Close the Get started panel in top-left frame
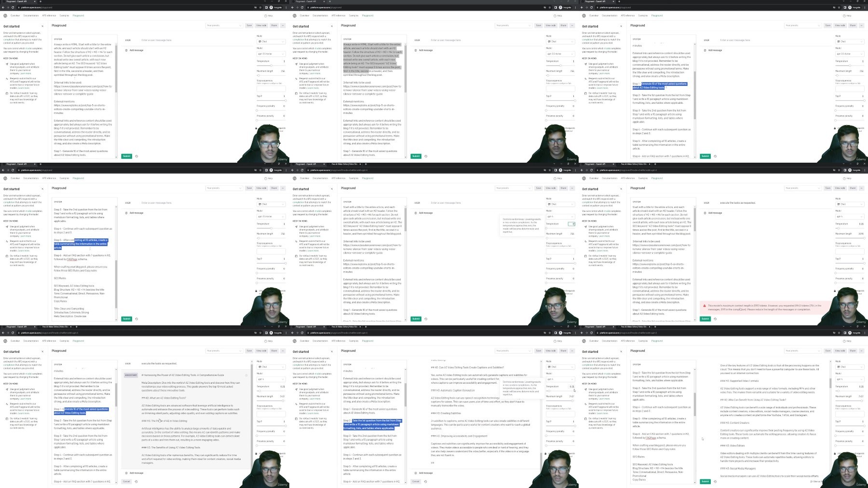Screen dimensions: 868x488 [42, 26]
